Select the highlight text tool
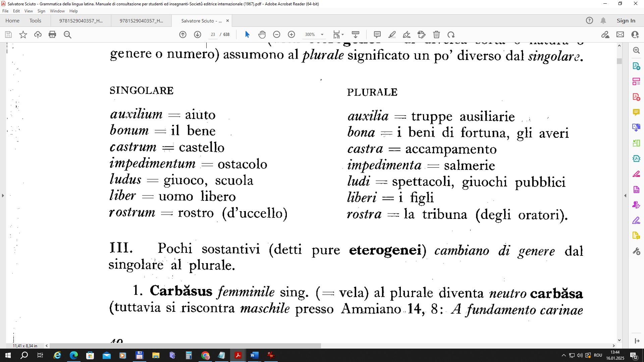The image size is (644, 362). pos(392,35)
